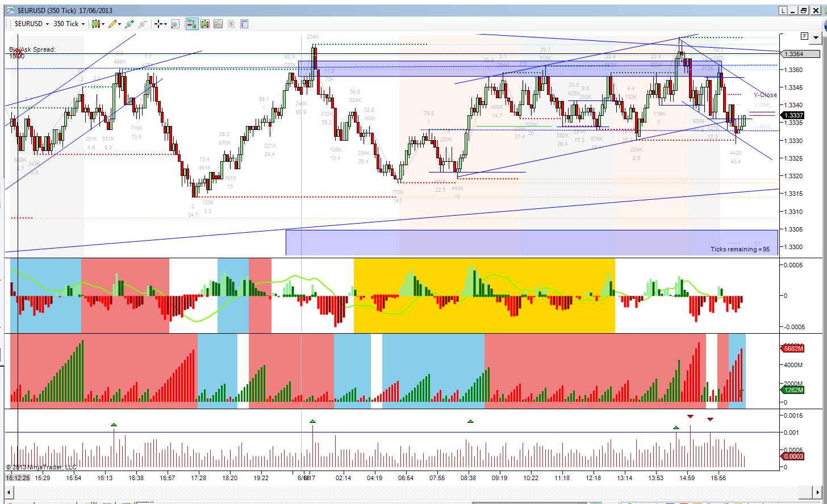
Task: Choose chart style via candlestick icon
Action: pyautogui.click(x=95, y=24)
